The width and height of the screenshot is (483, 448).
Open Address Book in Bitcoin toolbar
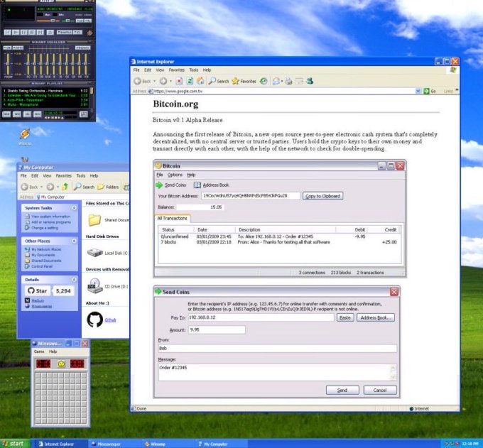click(212, 185)
